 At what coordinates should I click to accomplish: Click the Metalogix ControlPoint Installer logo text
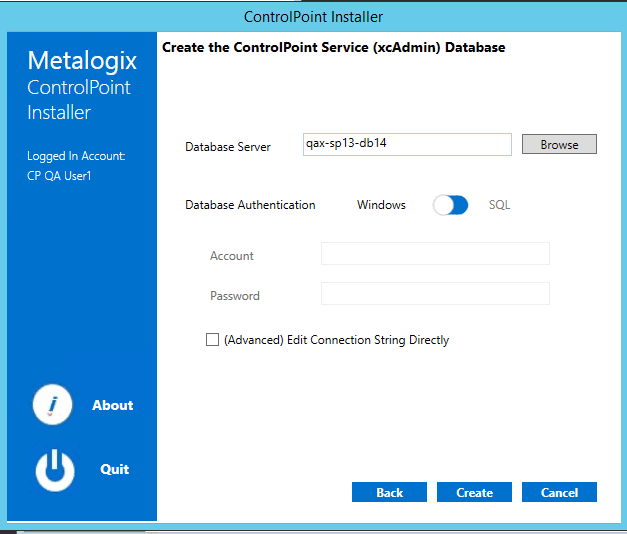point(81,87)
